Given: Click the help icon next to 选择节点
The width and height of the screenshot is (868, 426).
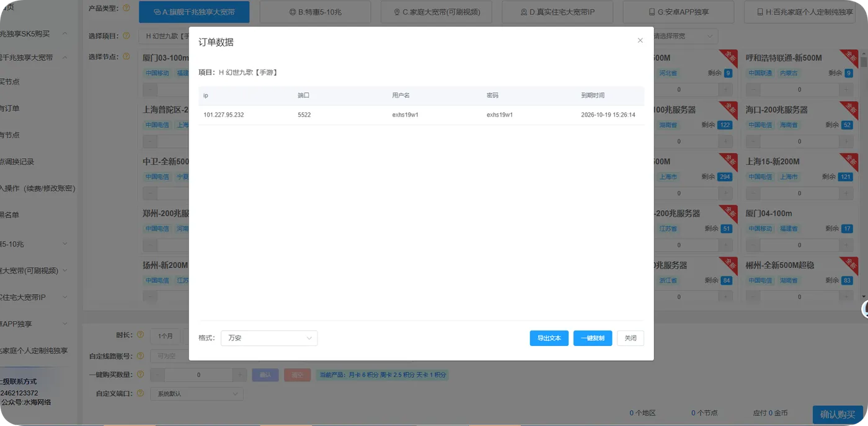Looking at the screenshot, I should 126,56.
